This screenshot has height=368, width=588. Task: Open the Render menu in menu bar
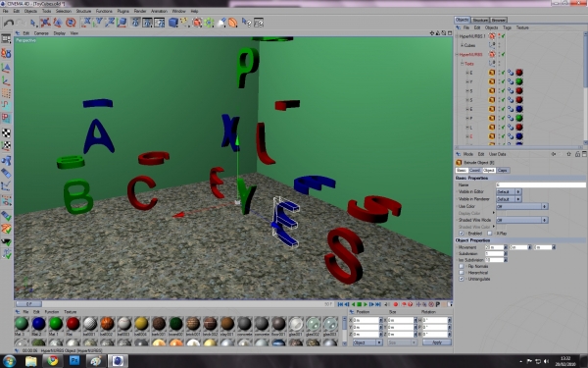140,11
